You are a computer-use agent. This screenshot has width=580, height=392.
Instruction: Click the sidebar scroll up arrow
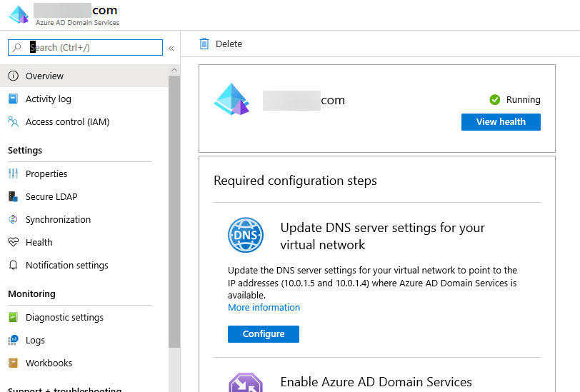coord(174,70)
